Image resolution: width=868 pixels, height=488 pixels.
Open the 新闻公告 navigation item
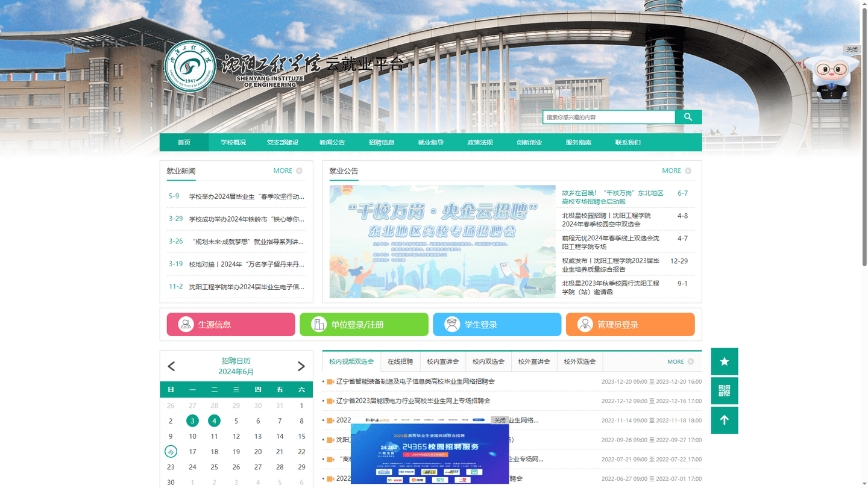tap(332, 142)
